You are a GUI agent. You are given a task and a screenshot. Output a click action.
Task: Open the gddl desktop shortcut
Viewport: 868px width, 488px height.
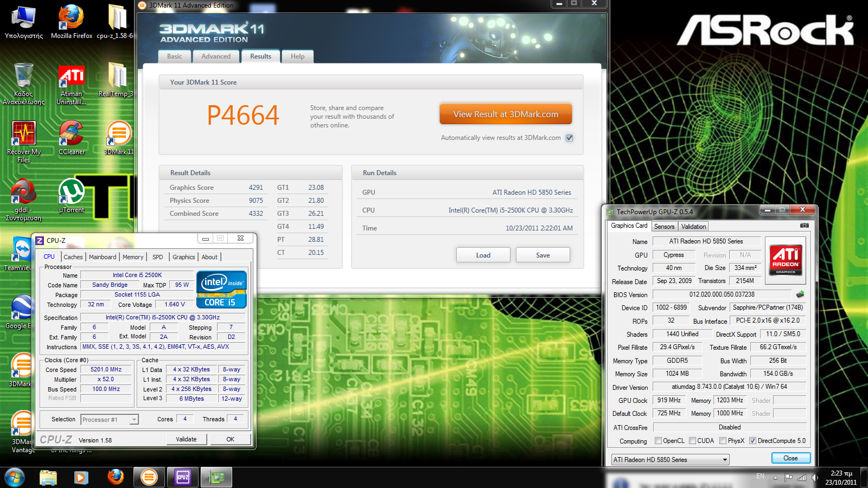[24, 200]
